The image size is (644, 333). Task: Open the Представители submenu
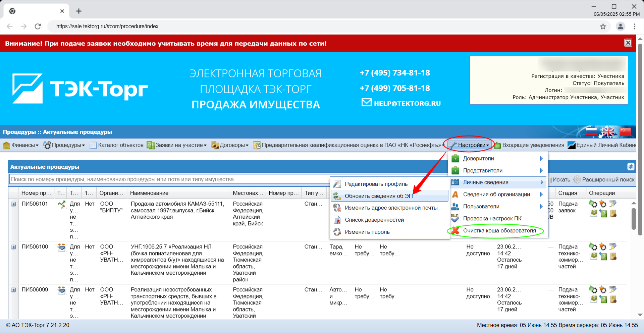[498, 171]
